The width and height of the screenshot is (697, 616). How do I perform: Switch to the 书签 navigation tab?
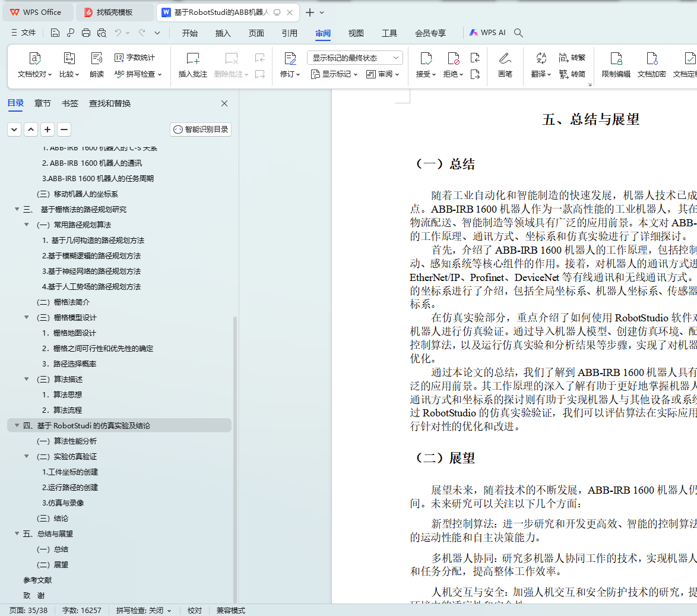[70, 103]
